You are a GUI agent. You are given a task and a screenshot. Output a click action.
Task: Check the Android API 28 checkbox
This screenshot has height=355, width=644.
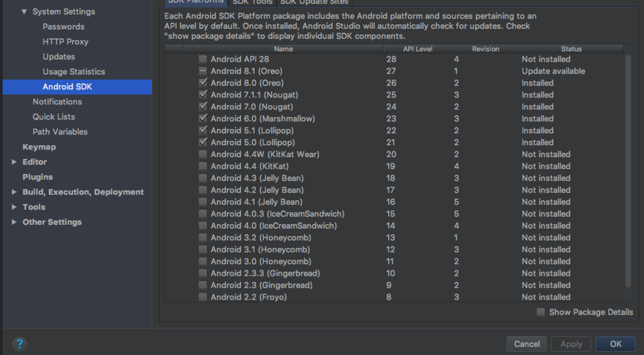coord(203,59)
